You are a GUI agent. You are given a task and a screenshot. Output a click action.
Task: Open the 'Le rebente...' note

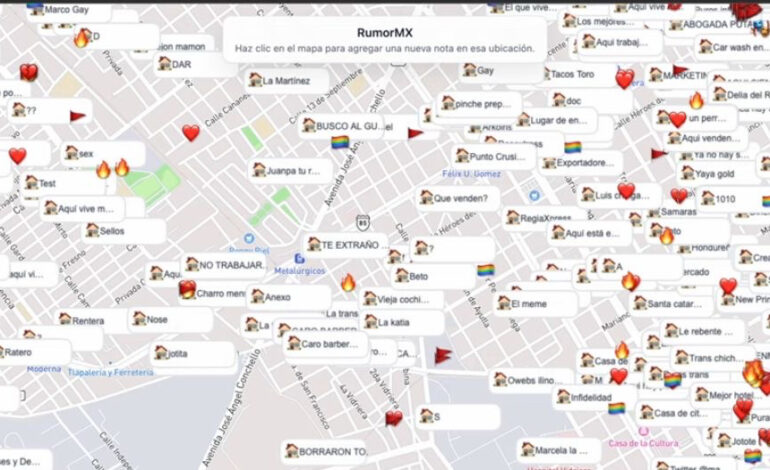pyautogui.click(x=703, y=331)
